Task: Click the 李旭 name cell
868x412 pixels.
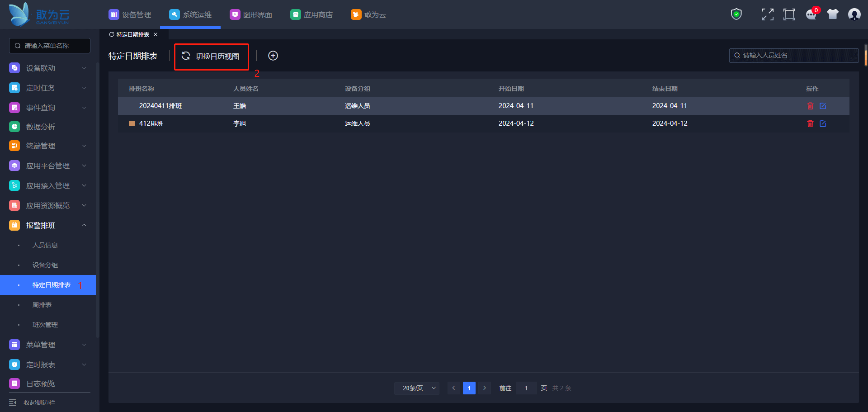Action: click(240, 123)
